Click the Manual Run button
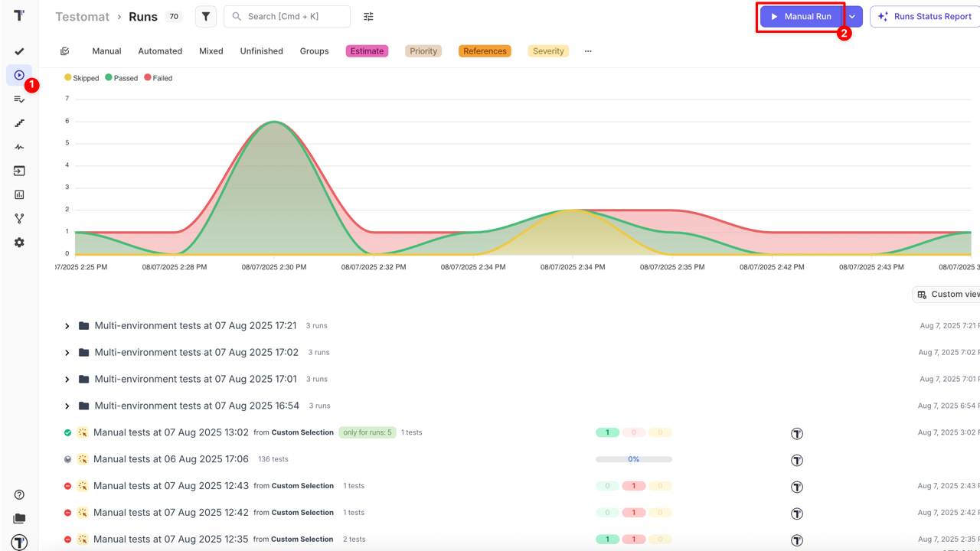Screen dimensions: 980x551 click(x=801, y=16)
